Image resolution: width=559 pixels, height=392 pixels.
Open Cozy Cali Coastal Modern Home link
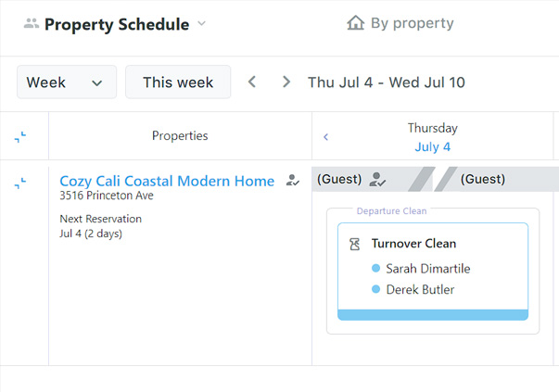tap(167, 181)
